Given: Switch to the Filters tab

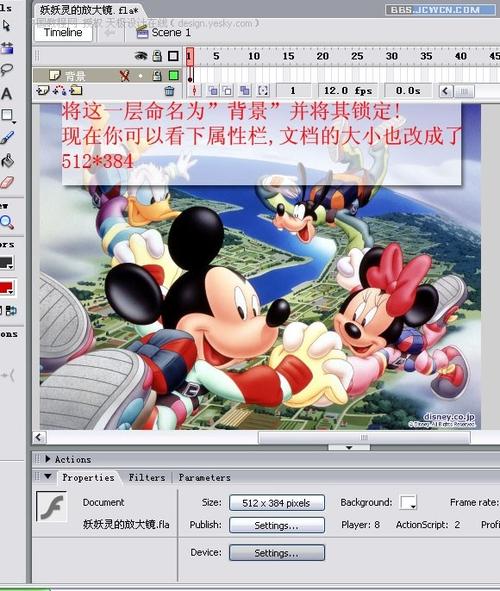Looking at the screenshot, I should [x=147, y=478].
